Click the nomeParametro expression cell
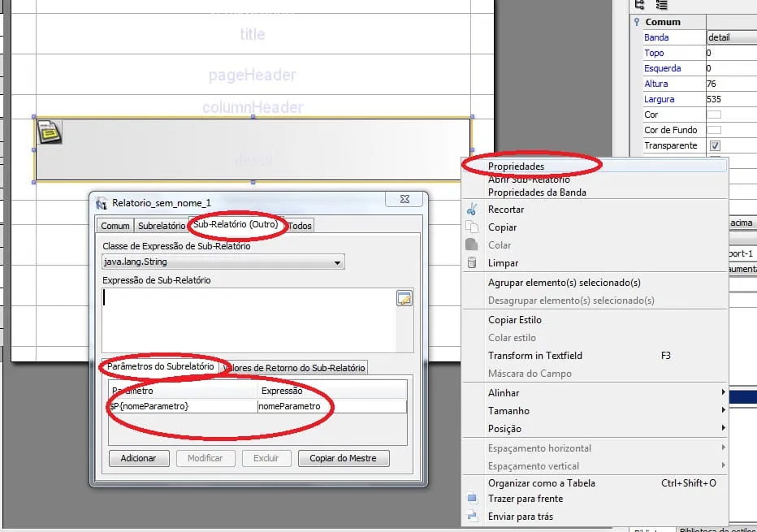The image size is (757, 532). [x=332, y=406]
